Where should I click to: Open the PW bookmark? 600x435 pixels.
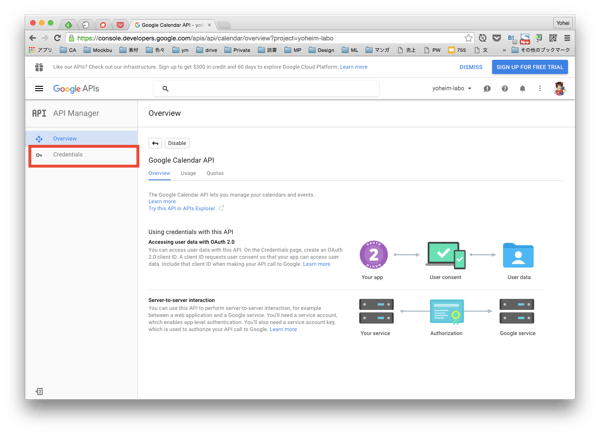click(x=432, y=50)
